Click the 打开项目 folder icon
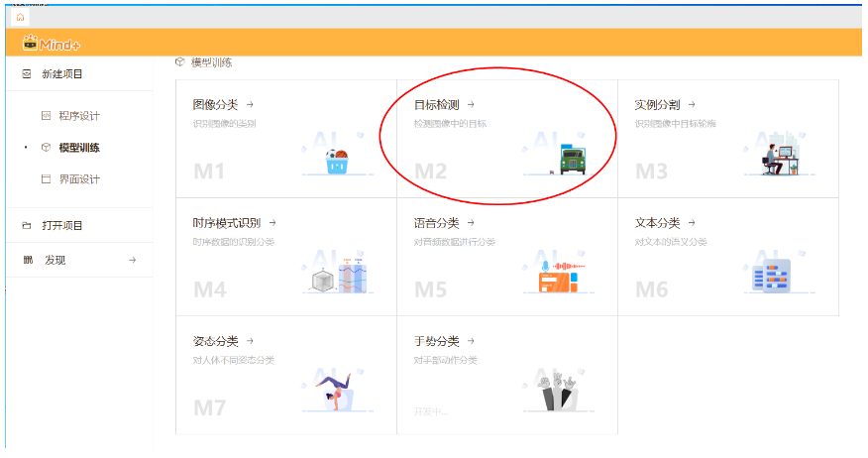The image size is (868, 458). coord(27,226)
